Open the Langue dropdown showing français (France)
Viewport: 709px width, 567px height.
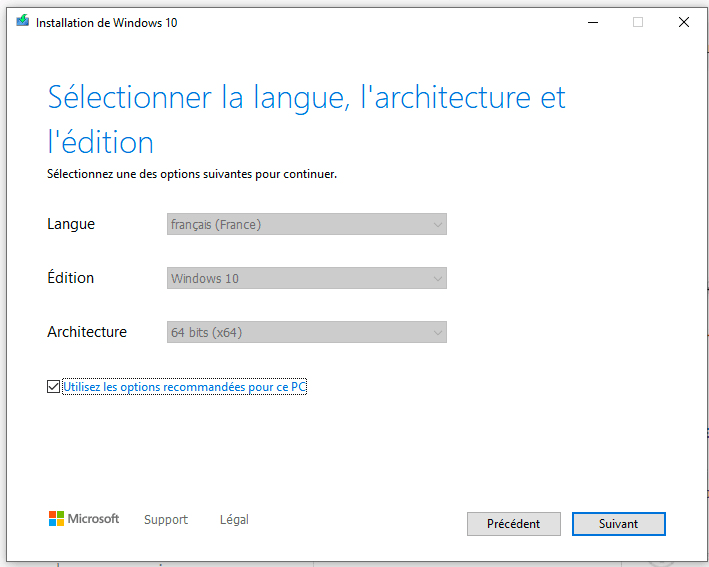click(307, 224)
